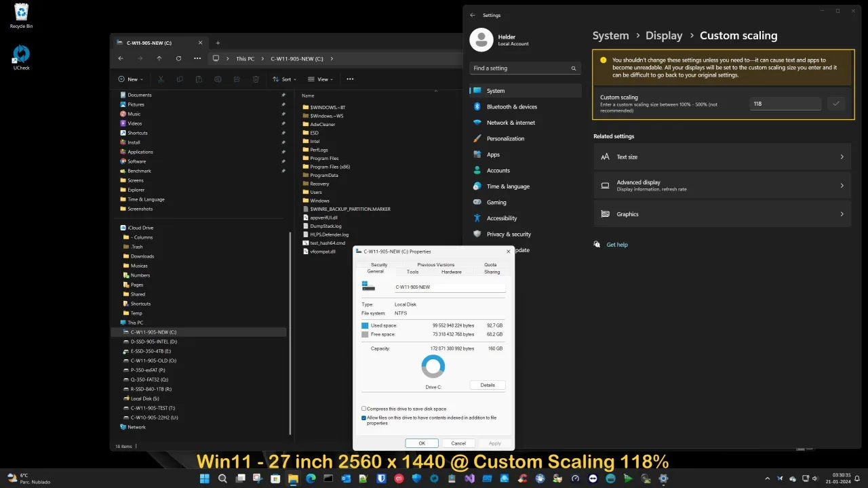The width and height of the screenshot is (868, 488).
Task: Open the View dropdown menu
Action: pyautogui.click(x=321, y=79)
